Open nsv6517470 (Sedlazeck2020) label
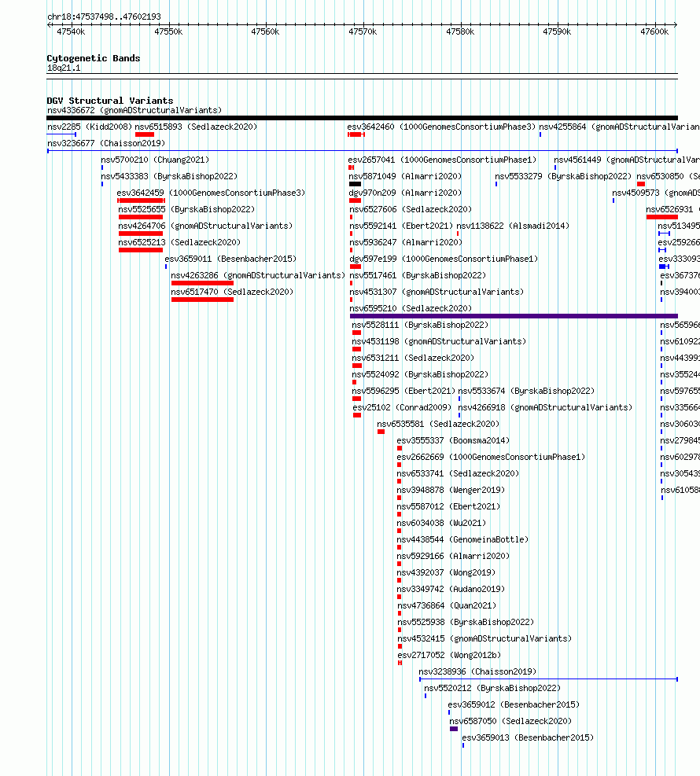Screen dimensions: 700x776 232,292
